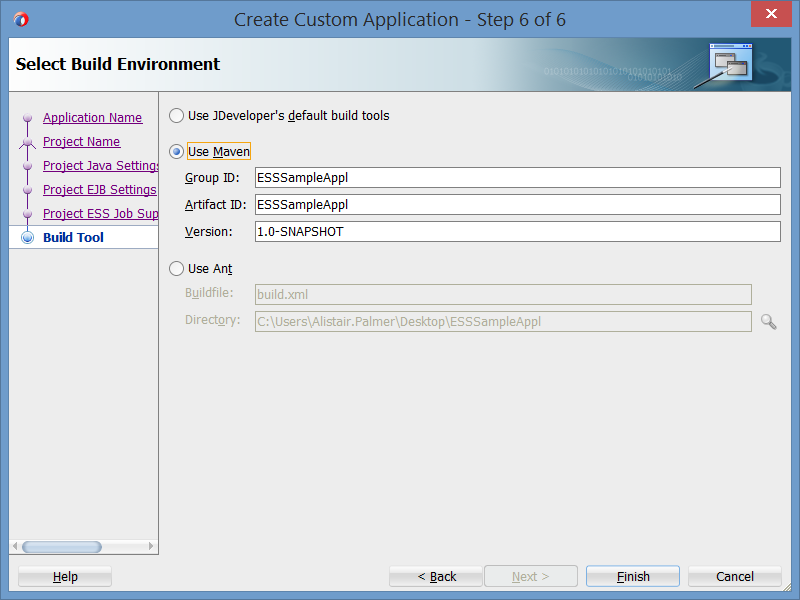Click the browse magnifier icon next to Directory
The height and width of the screenshot is (600, 800).
(768, 321)
